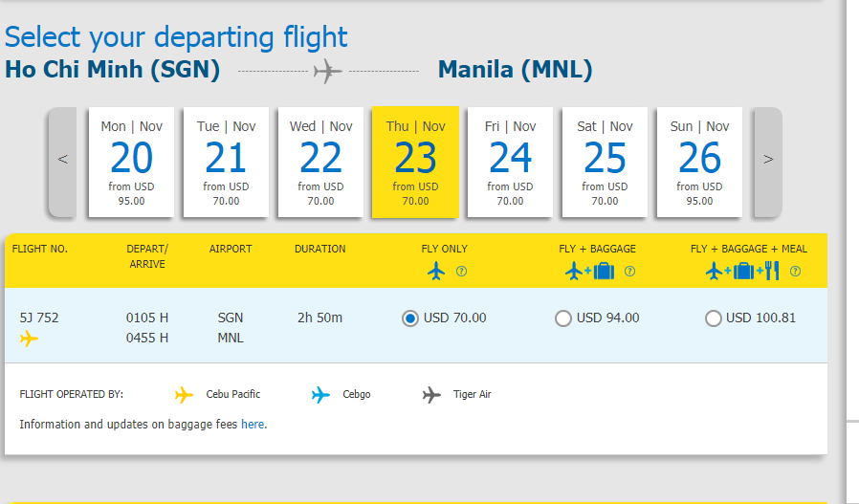Select the USD 70.00 Fly Only fare

[410, 318]
